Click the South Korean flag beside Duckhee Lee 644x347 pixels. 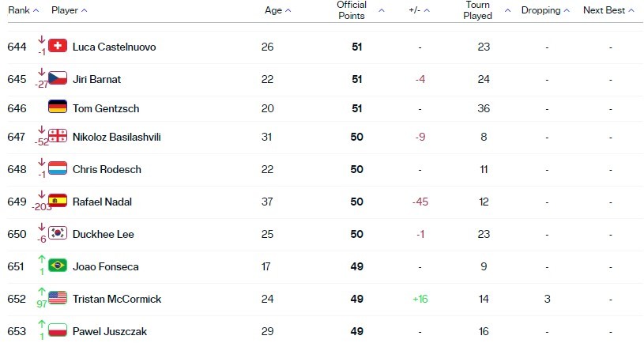coord(58,233)
